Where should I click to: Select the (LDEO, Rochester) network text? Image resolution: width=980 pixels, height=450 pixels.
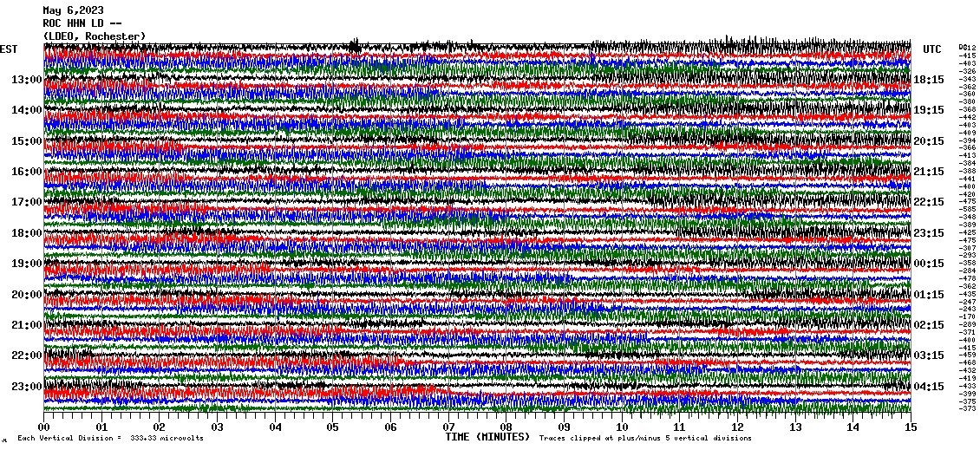(94, 36)
